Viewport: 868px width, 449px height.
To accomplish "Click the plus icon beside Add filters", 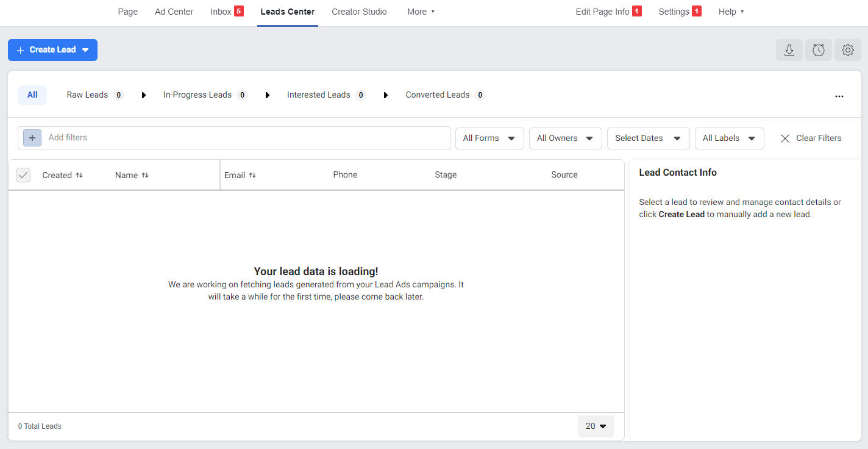I will click(x=32, y=138).
